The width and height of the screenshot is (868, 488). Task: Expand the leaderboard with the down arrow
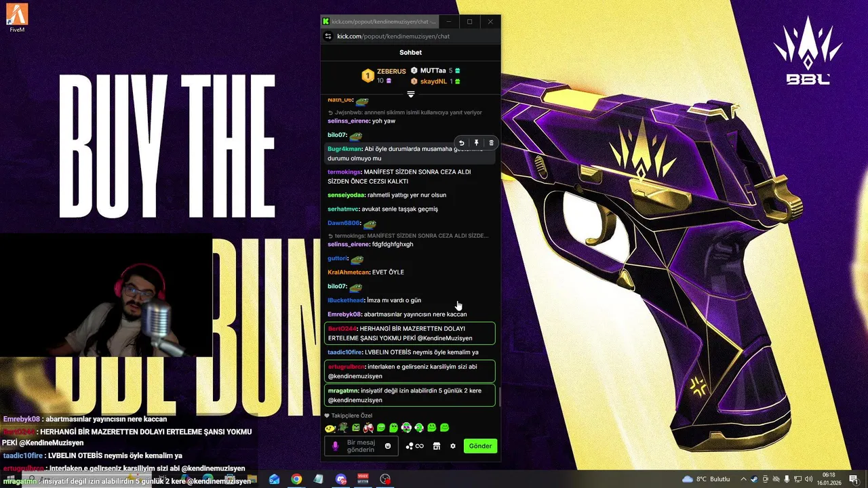pyautogui.click(x=410, y=94)
